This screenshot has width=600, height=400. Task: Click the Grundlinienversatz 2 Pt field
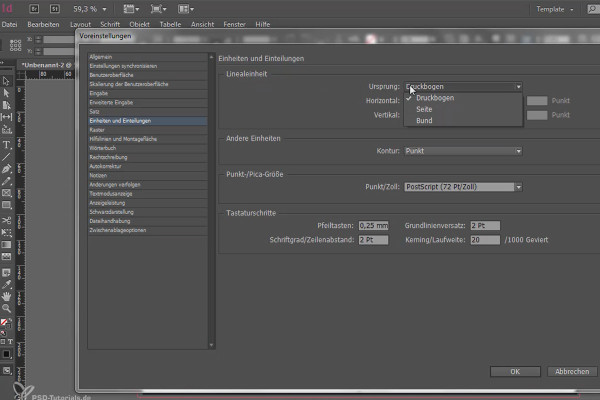tap(485, 226)
